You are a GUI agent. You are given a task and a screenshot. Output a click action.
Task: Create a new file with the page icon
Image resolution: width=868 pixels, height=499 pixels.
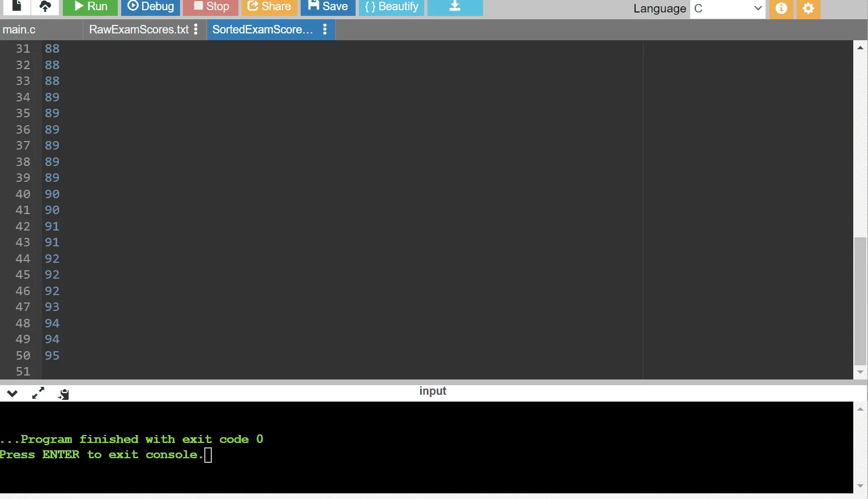coord(17,7)
